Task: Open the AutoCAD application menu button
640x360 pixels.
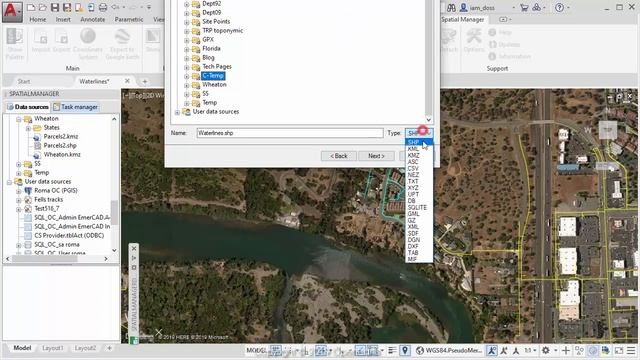Action: [12, 11]
